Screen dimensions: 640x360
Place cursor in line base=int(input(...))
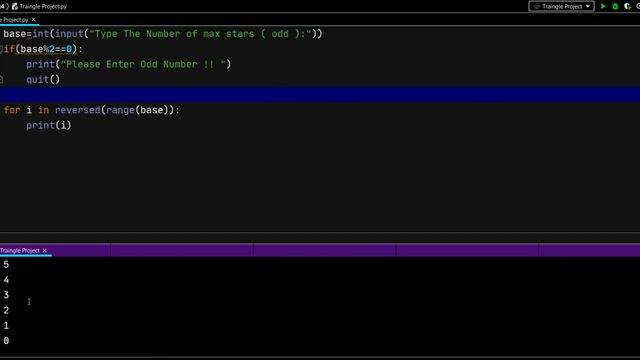click(x=163, y=34)
